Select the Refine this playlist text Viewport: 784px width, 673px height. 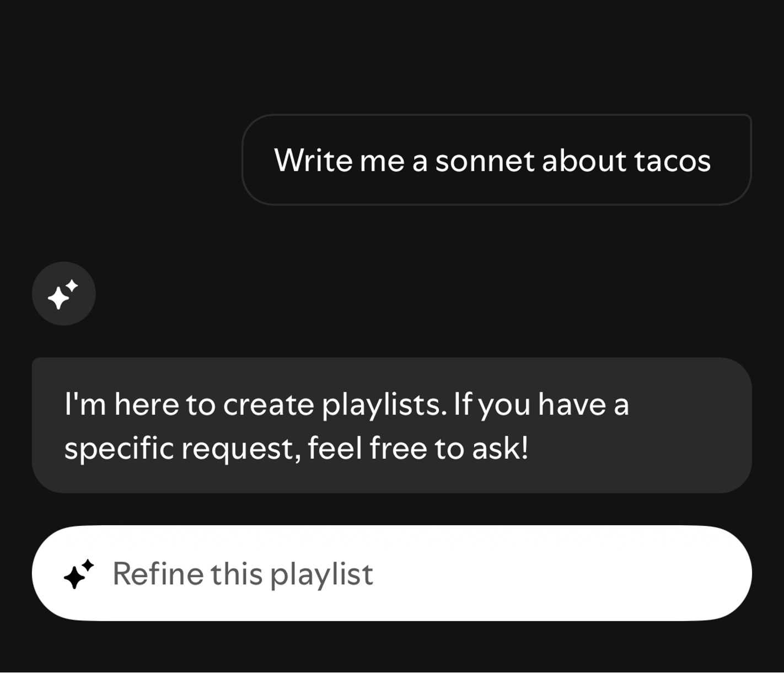point(243,573)
